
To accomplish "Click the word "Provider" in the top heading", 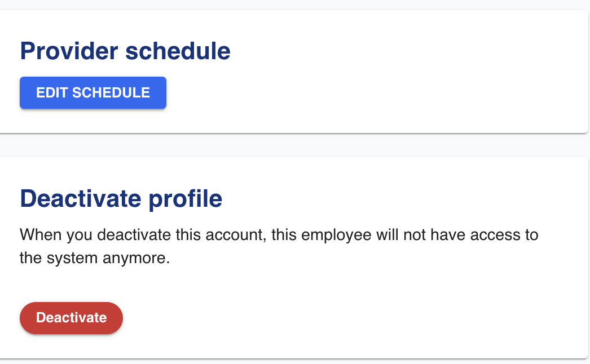I will point(69,51).
